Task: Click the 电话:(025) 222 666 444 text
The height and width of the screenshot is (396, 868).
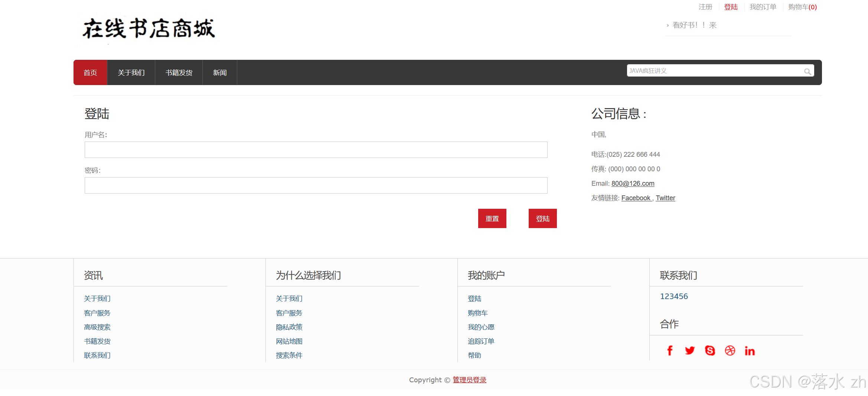Action: point(626,155)
